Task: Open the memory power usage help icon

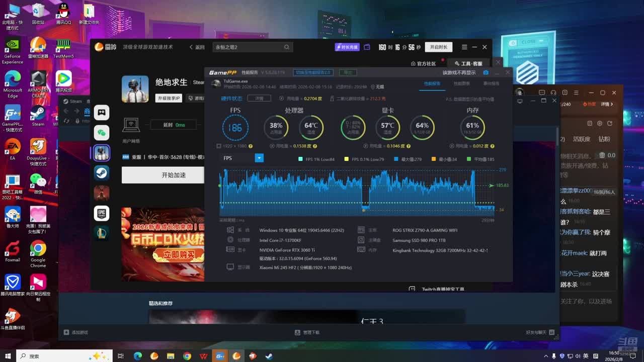Action: (492, 146)
